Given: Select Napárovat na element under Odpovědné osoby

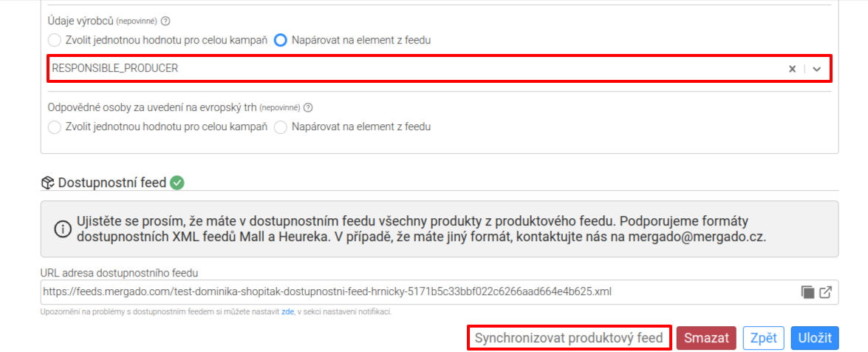Looking at the screenshot, I should click(281, 127).
